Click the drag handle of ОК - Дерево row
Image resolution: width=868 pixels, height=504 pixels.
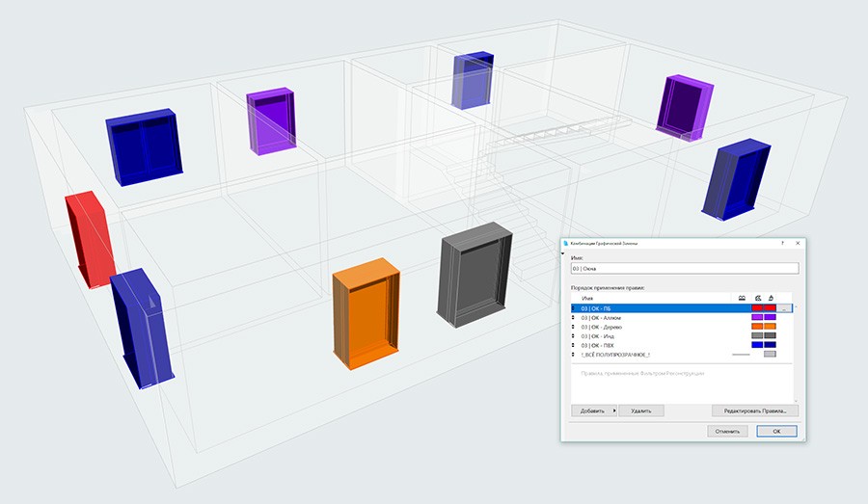[574, 327]
